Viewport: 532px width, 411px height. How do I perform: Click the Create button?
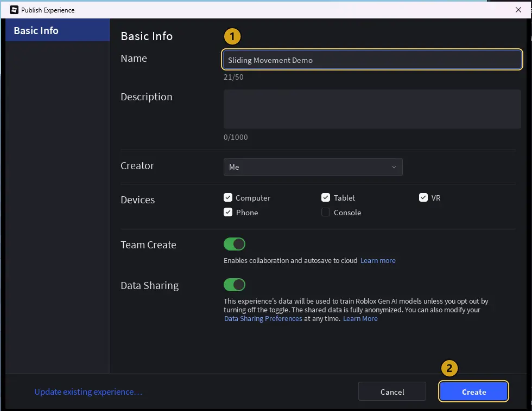coord(473,392)
